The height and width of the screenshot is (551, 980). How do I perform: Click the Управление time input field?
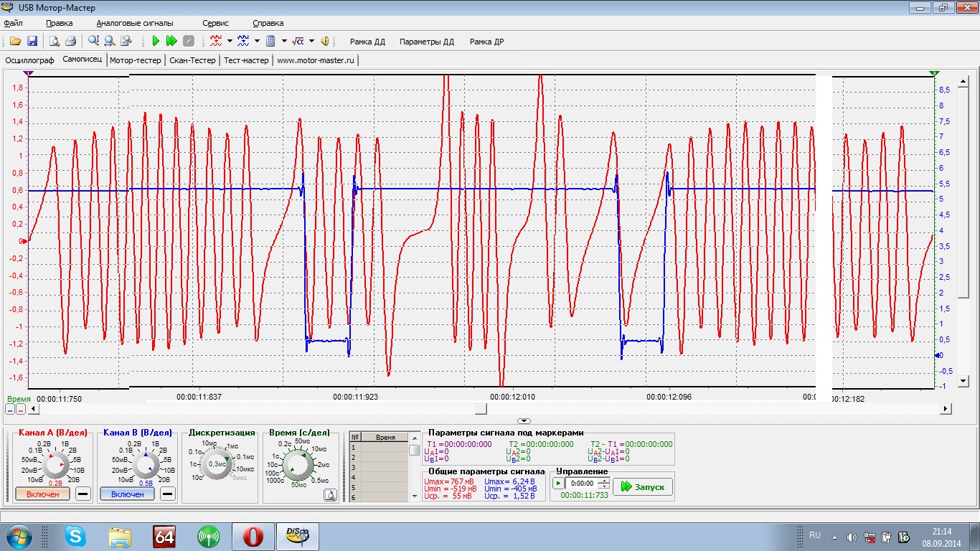(x=583, y=484)
